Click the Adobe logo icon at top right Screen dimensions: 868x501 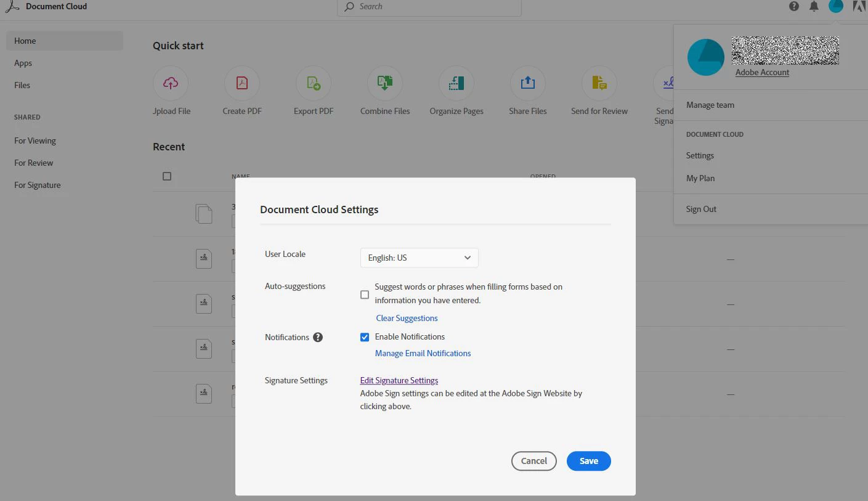tap(860, 6)
